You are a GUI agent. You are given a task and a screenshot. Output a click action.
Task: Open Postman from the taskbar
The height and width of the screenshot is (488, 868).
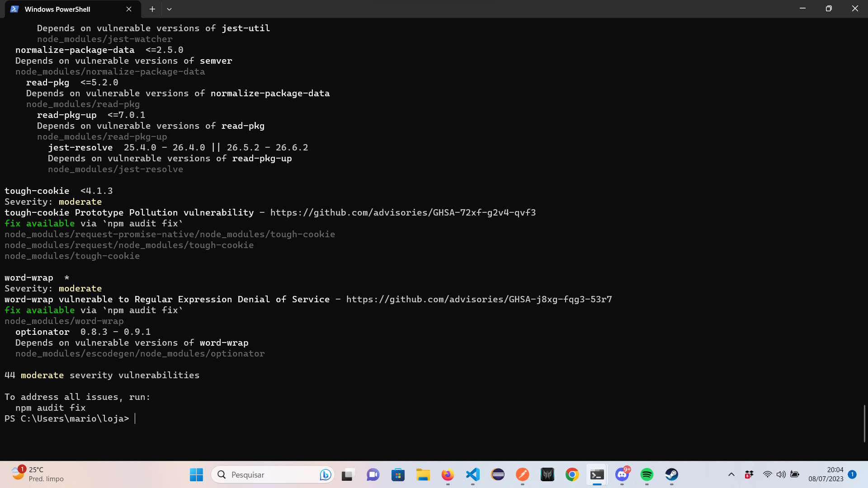(523, 474)
